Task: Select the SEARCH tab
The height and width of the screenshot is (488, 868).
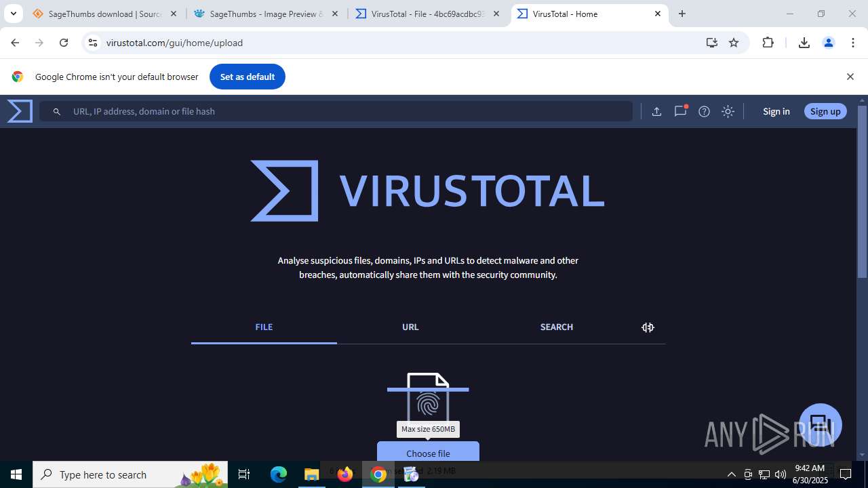Action: coord(557,327)
